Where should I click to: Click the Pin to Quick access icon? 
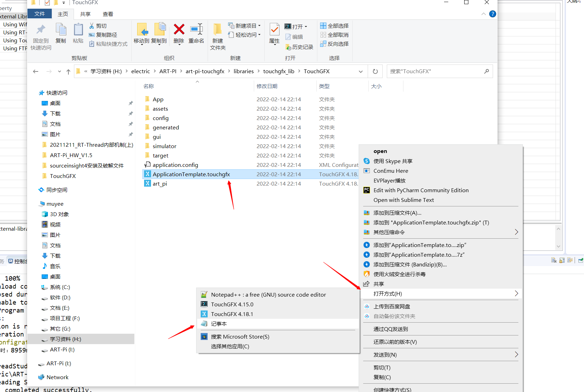pyautogui.click(x=41, y=30)
